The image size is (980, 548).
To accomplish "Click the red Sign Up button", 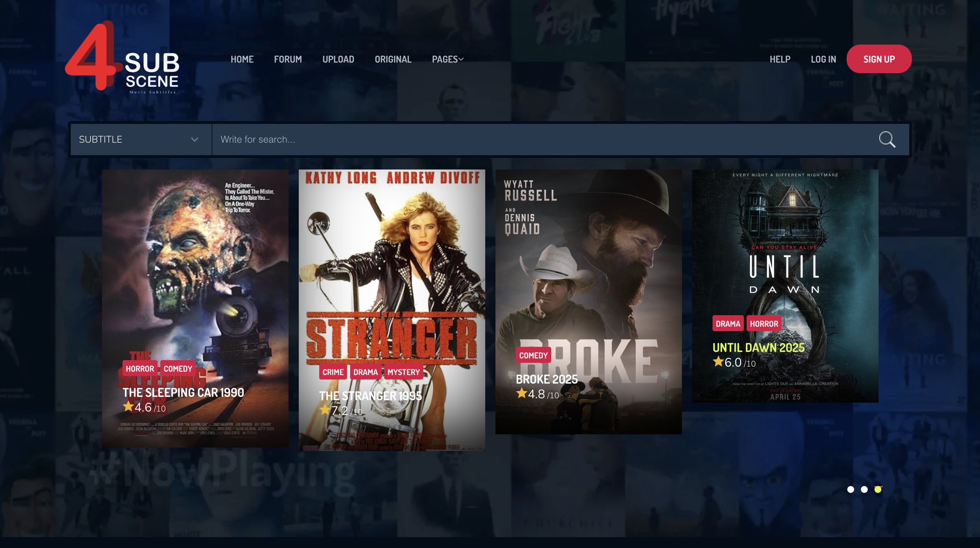I will coord(879,59).
